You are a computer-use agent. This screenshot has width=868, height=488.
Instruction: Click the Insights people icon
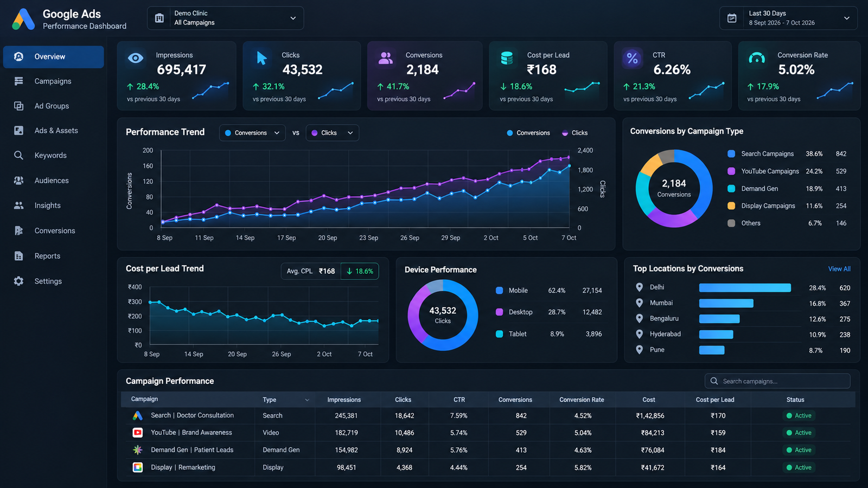18,206
